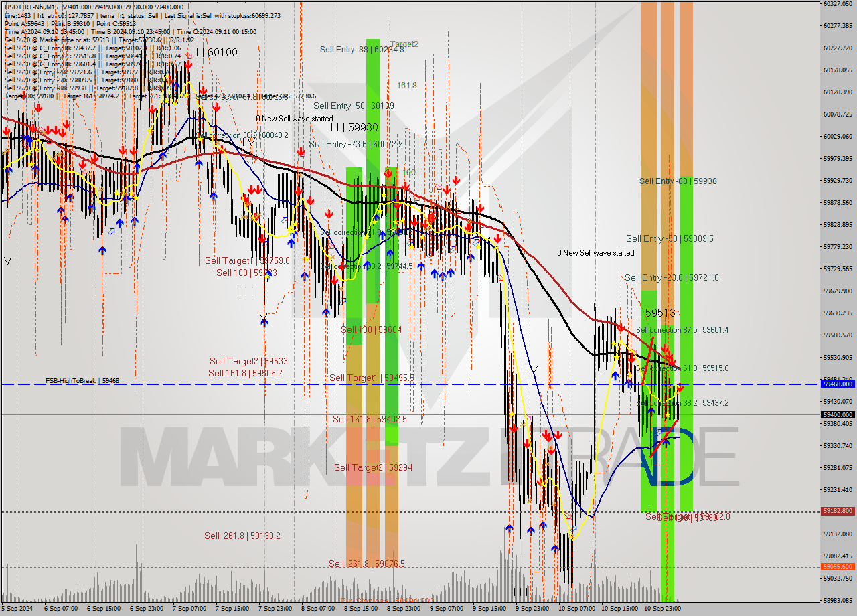Click the red 59182.800 price tag
The width and height of the screenshot is (857, 616).
pos(838,511)
